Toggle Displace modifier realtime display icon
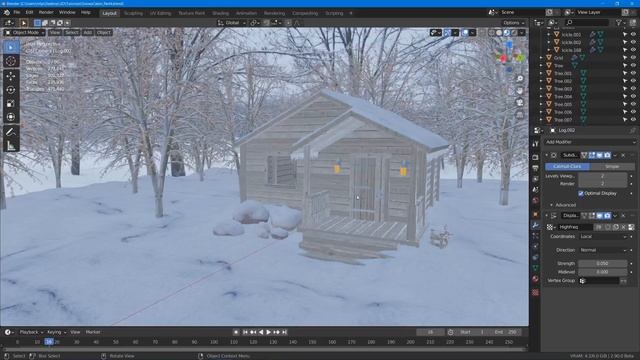 [x=600, y=216]
